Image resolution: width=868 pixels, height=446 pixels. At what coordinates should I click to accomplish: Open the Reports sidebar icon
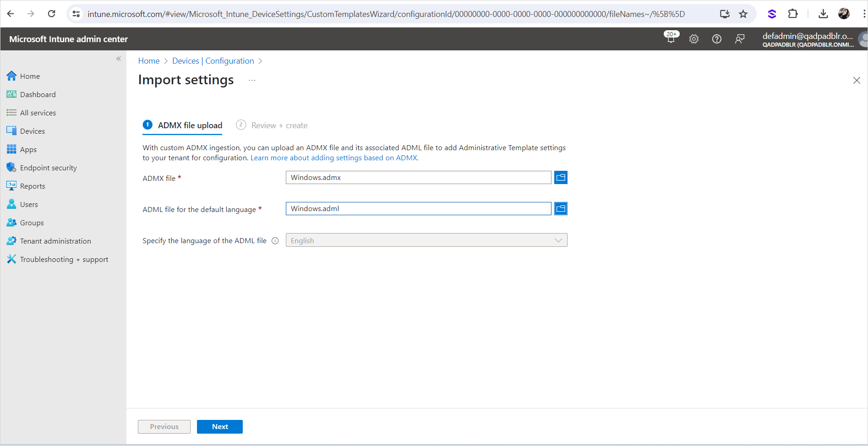tap(11, 186)
